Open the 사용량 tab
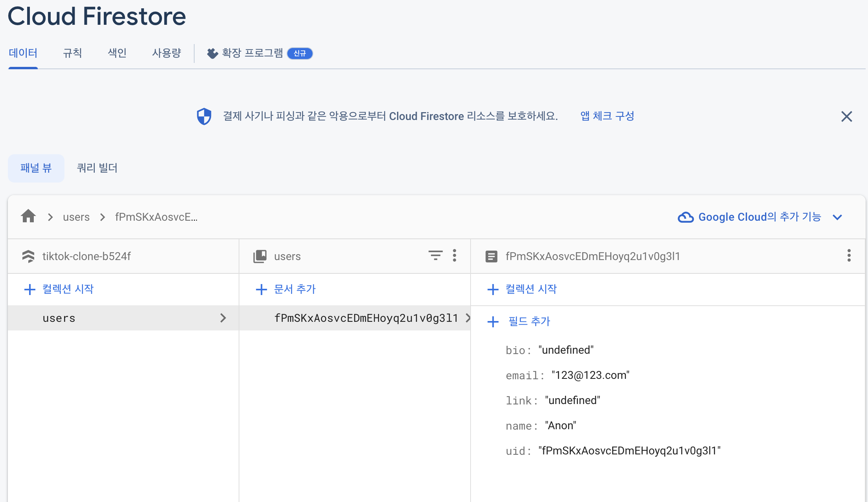Viewport: 868px width, 502px height. point(166,53)
